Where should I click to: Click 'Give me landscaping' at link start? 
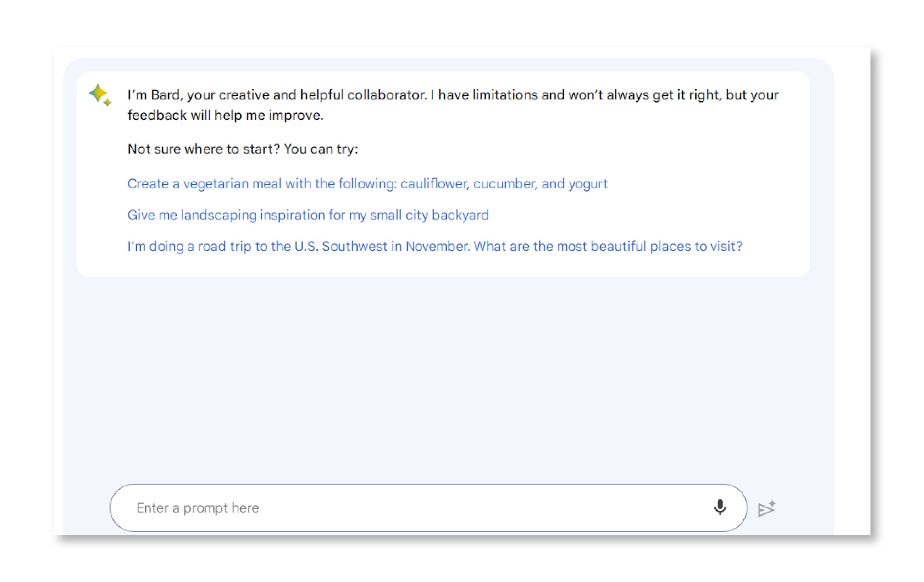click(192, 215)
